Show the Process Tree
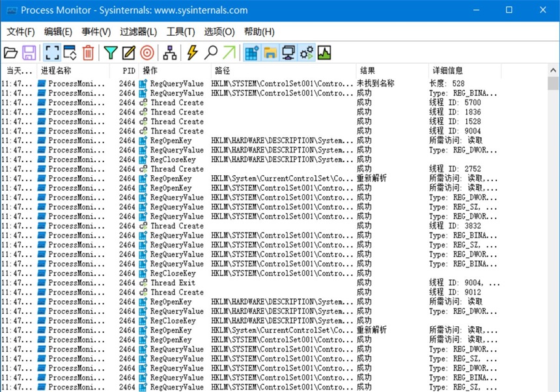The image size is (560, 392). click(170, 53)
